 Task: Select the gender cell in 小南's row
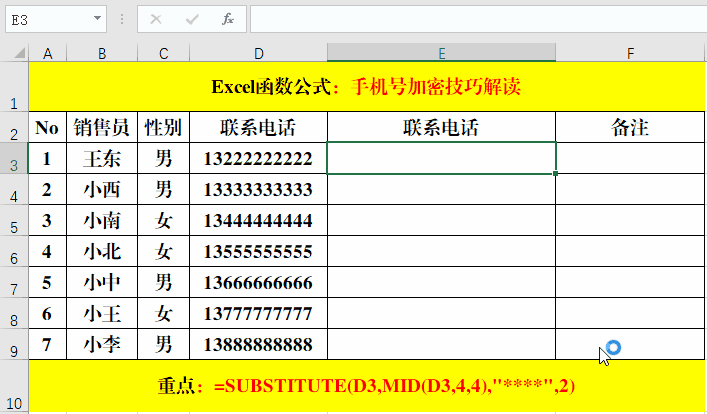[164, 221]
